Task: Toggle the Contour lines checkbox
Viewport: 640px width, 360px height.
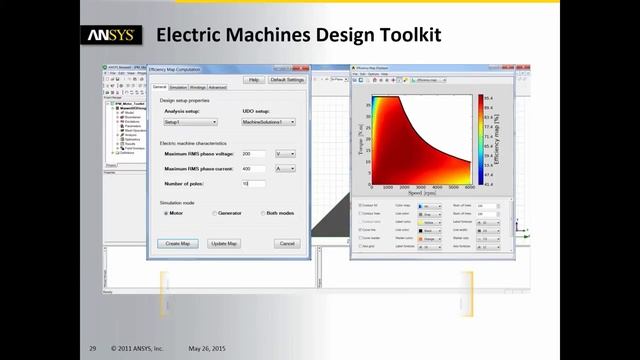Action: (x=360, y=213)
